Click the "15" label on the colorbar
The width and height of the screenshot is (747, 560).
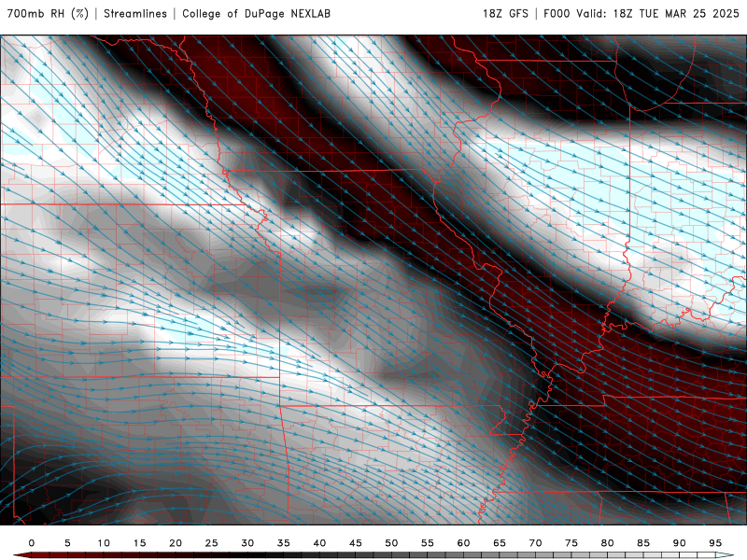pos(139,543)
